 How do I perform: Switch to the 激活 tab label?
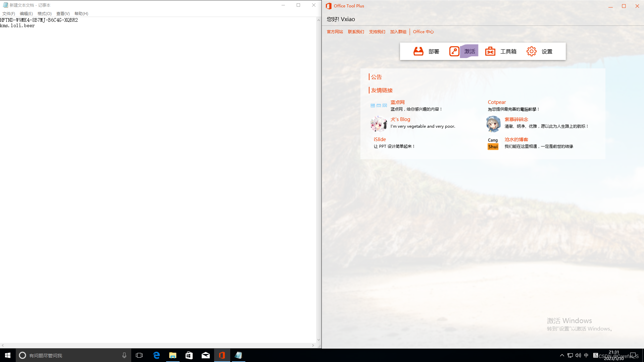pyautogui.click(x=469, y=51)
